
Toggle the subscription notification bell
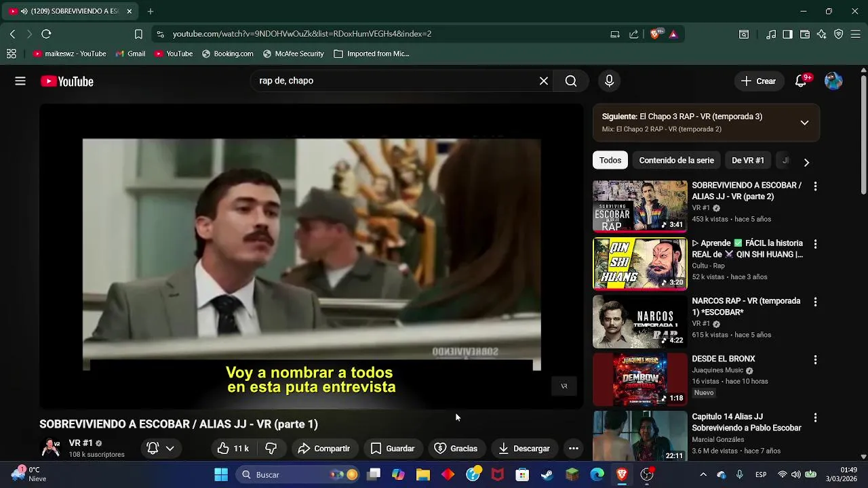153,449
